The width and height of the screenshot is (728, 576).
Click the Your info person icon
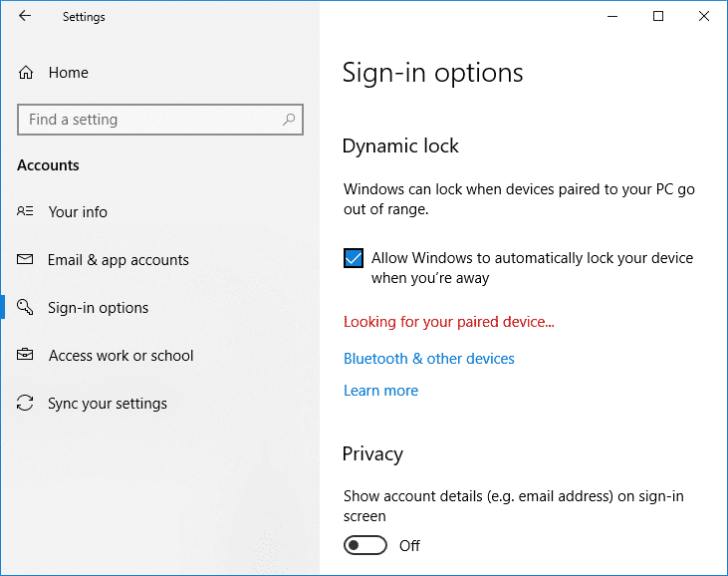[26, 212]
